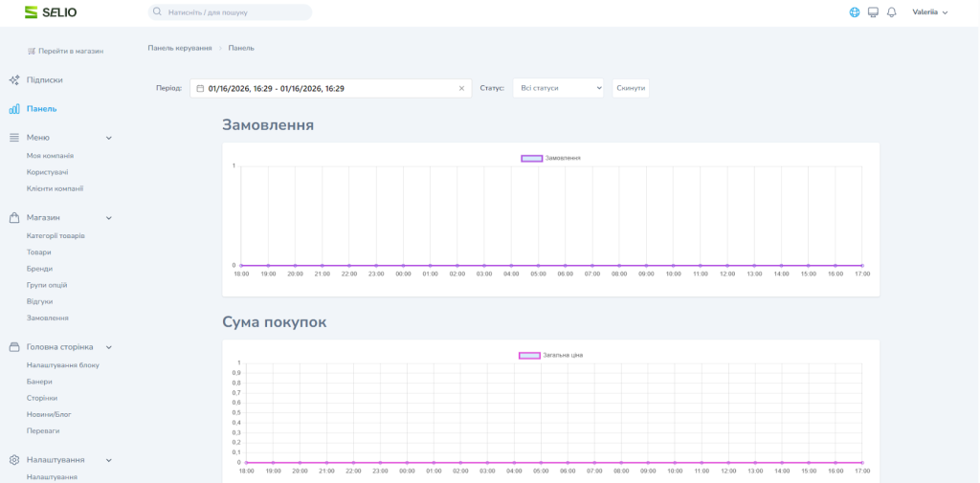Image resolution: width=980 pixels, height=483 pixels.
Task: Click the calendar icon in period field
Action: click(200, 88)
